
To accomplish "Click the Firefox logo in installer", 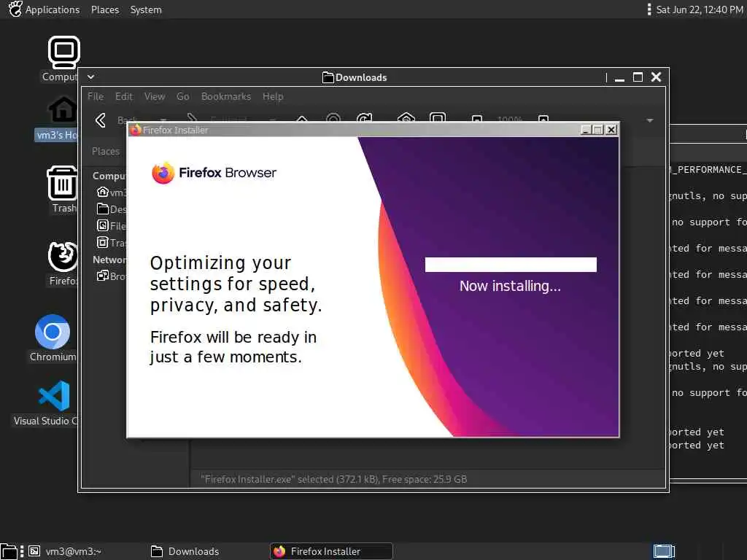I will pos(163,172).
